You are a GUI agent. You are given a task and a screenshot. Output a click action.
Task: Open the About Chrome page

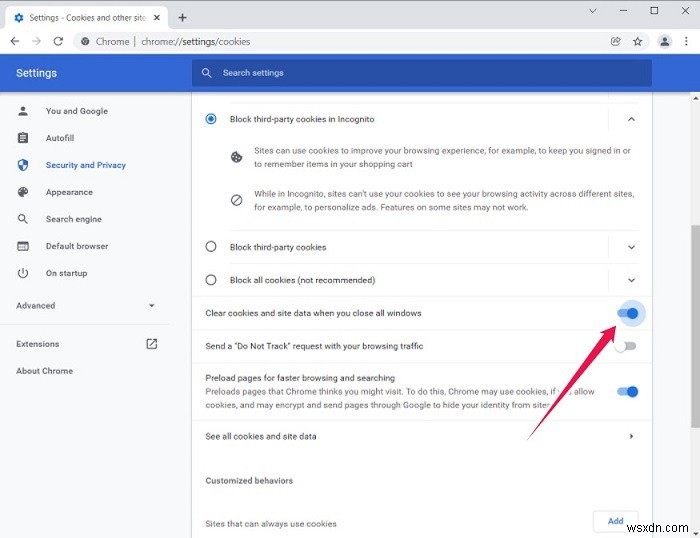click(45, 371)
